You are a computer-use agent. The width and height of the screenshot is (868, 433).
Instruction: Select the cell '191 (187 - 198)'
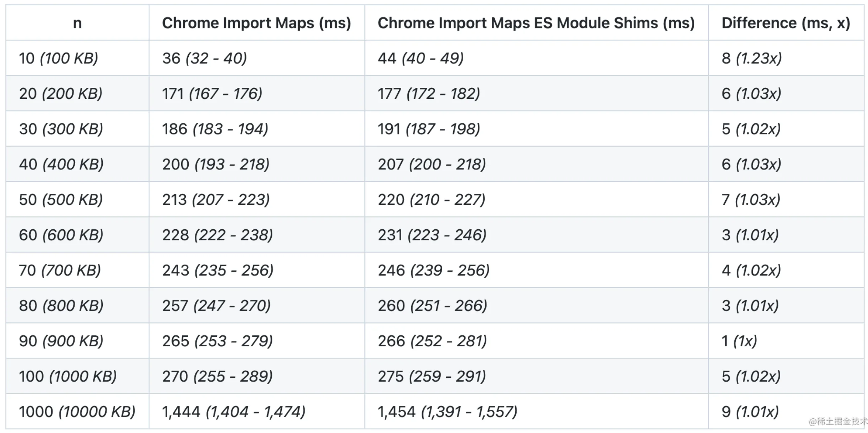[536, 128]
